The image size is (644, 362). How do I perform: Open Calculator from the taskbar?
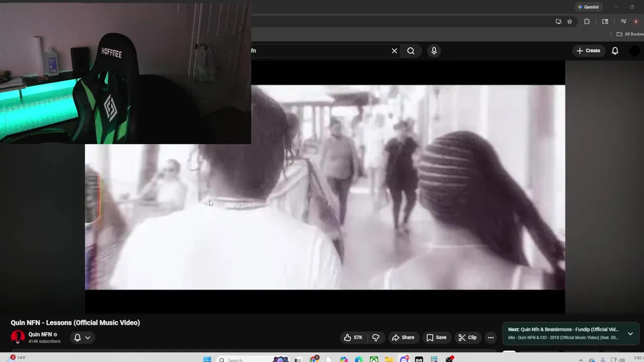click(x=434, y=359)
